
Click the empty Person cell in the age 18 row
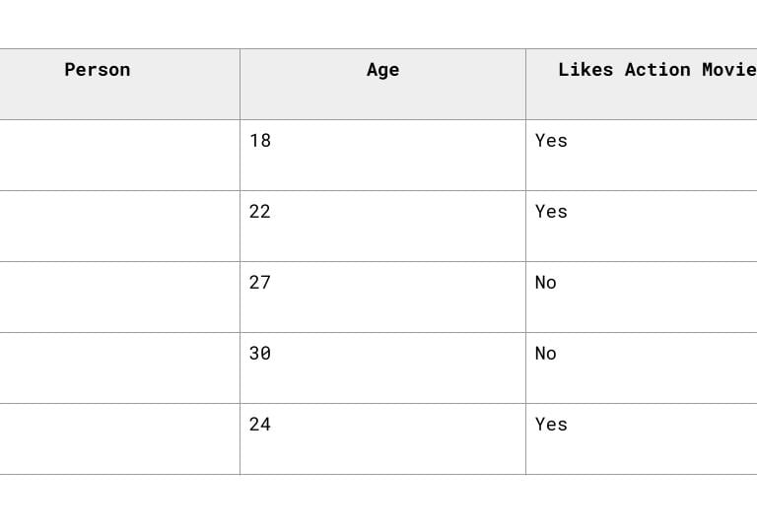tap(118, 155)
